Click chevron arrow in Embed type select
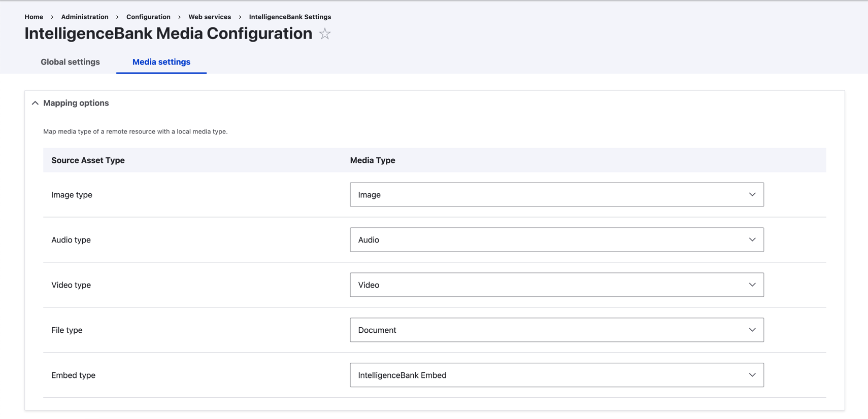 coord(752,375)
